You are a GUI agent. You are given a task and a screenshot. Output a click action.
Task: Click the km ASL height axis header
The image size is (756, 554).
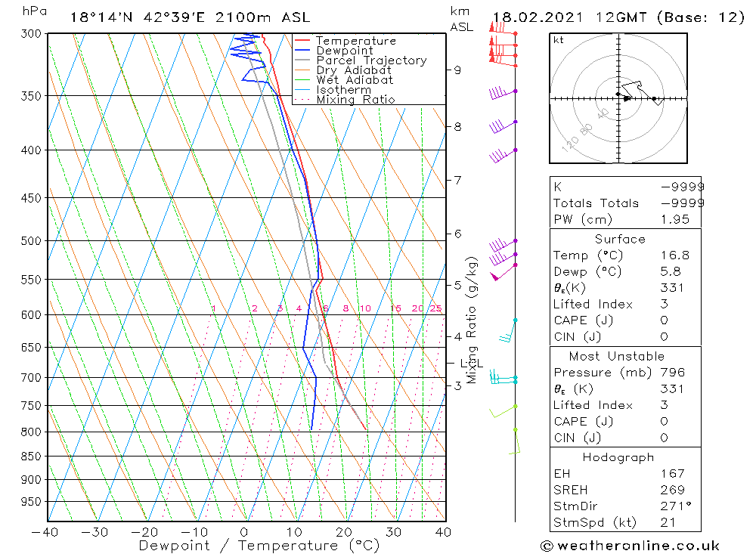pos(461,20)
